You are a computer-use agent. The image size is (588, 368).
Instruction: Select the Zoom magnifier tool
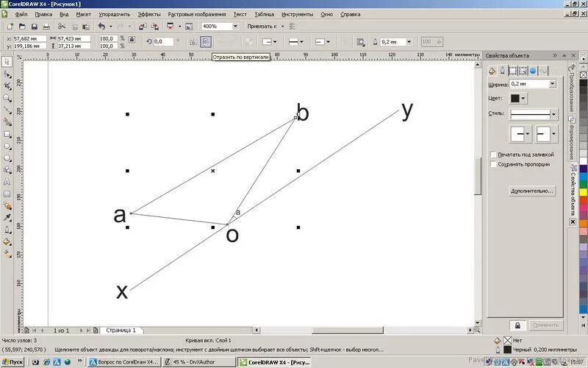(x=7, y=98)
